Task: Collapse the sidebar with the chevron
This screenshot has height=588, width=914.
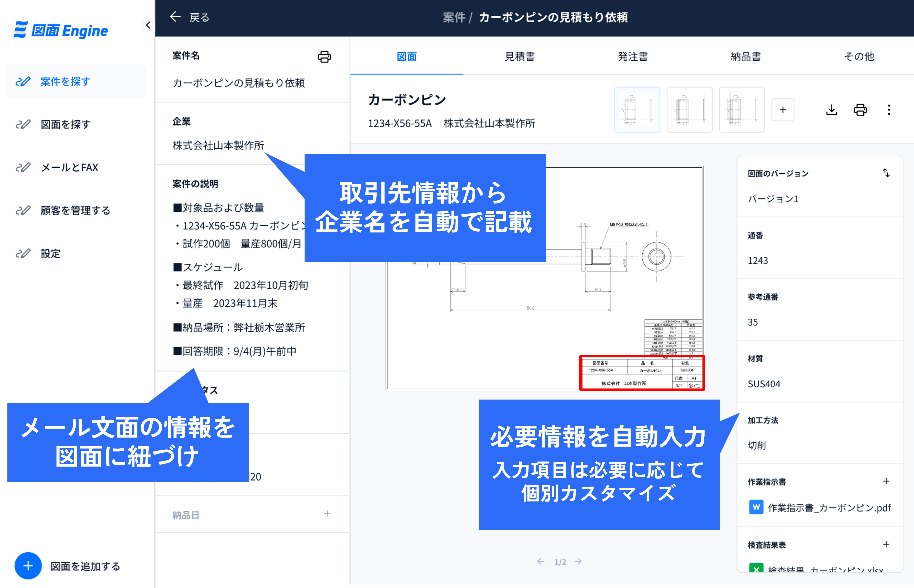Action: click(x=148, y=25)
